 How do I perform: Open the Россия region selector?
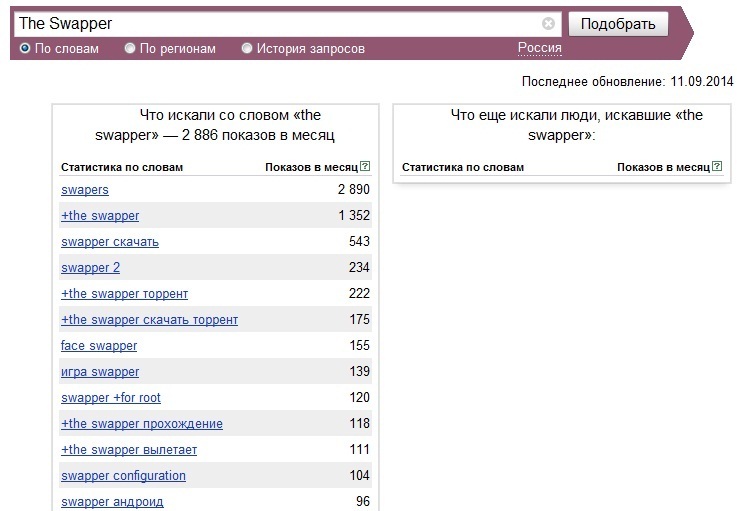point(540,48)
